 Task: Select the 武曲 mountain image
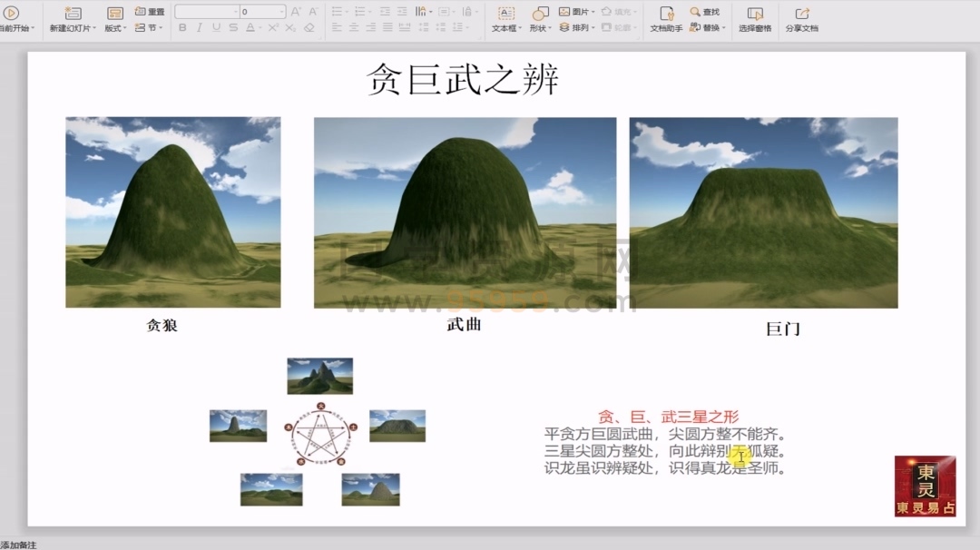tap(465, 212)
